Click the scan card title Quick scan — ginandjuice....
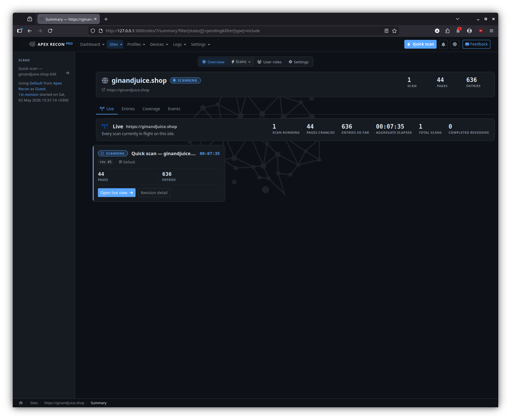The height and width of the screenshot is (420, 511). pyautogui.click(x=164, y=153)
